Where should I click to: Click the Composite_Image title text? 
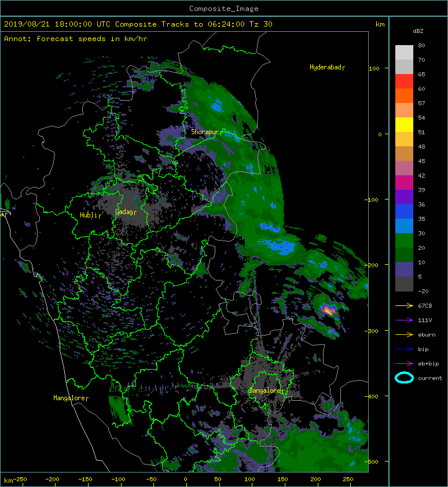click(224, 9)
